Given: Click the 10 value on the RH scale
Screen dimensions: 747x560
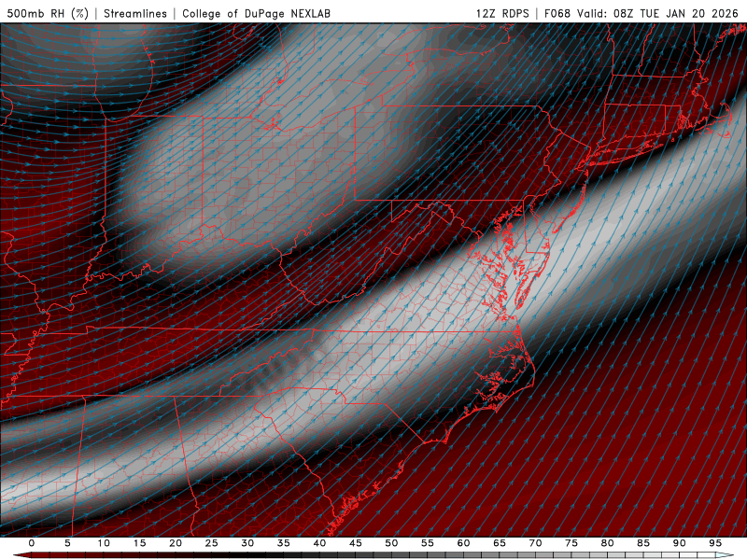Looking at the screenshot, I should point(104,543).
